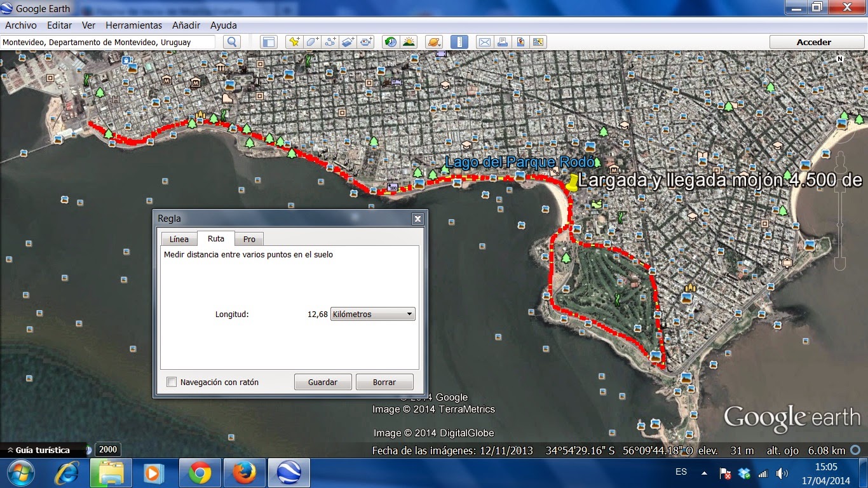Enable Navegación con ratón checkbox

[172, 382]
